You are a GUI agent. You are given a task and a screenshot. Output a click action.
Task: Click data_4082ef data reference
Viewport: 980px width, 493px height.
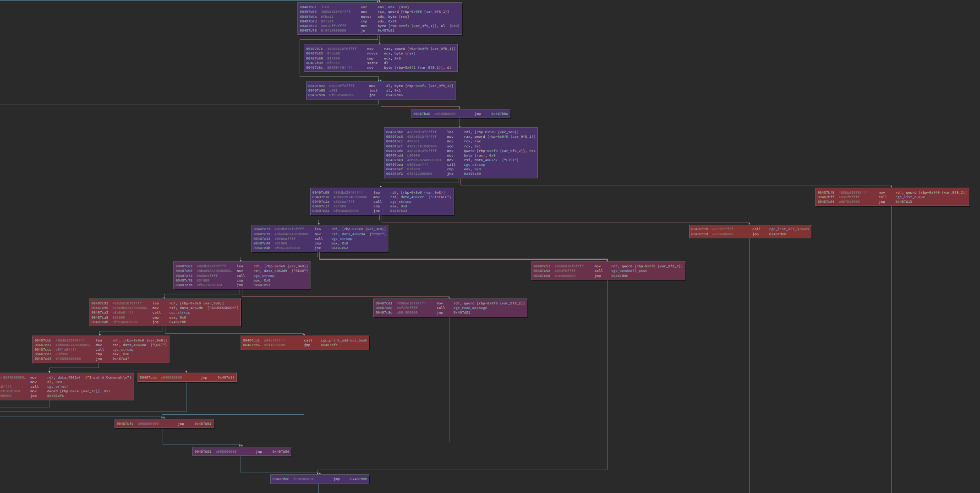(x=69, y=378)
